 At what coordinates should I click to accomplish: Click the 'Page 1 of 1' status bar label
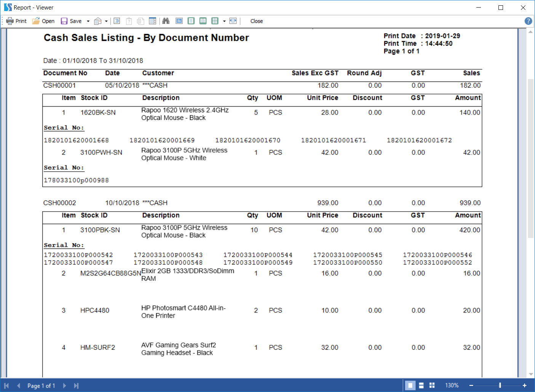[41, 386]
